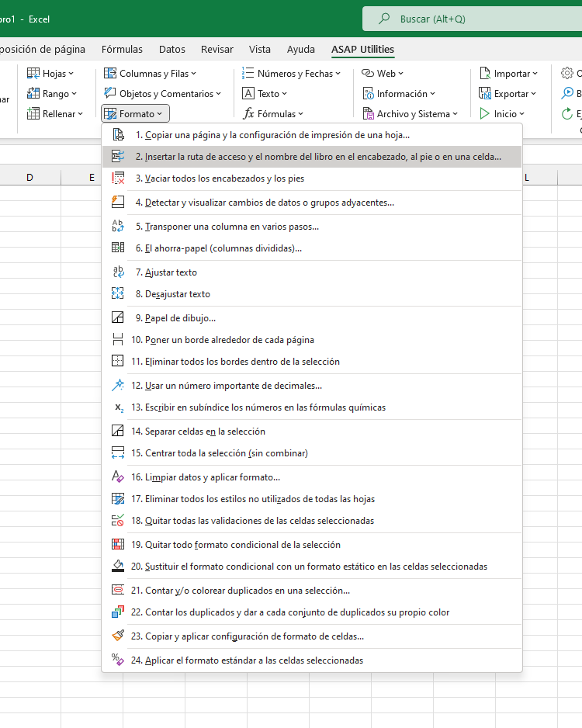
Task: Choose Transponer una columna en varios pasos
Action: coord(312,227)
